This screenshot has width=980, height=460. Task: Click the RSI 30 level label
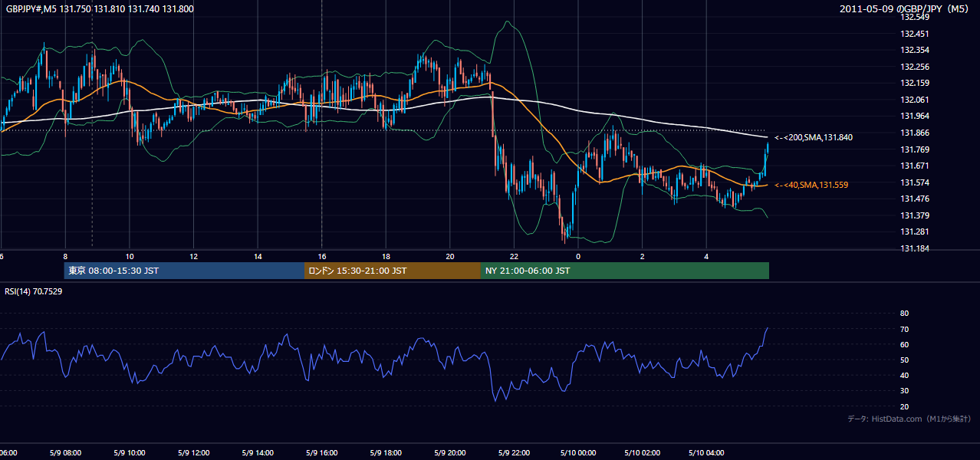point(904,391)
